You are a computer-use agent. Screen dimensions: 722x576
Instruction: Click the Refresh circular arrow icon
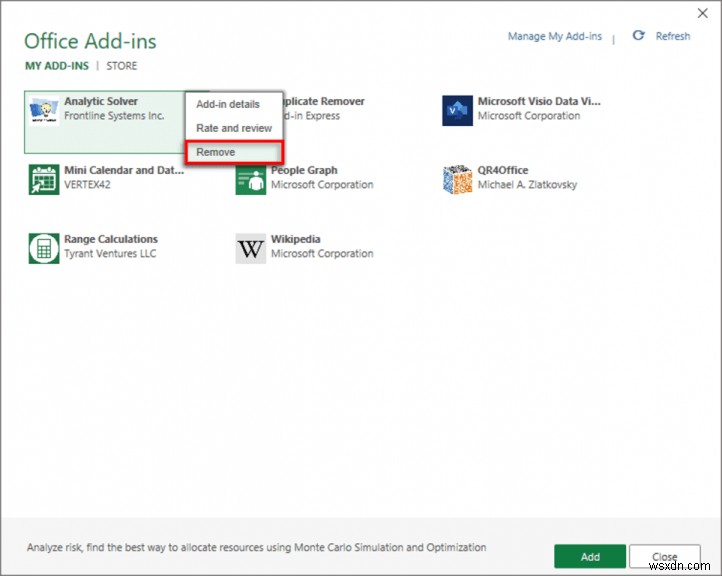pyautogui.click(x=639, y=36)
